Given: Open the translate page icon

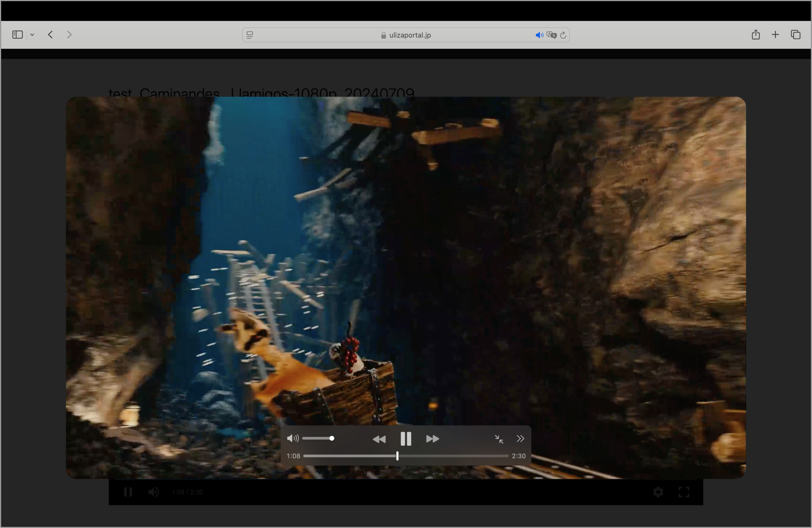Looking at the screenshot, I should coord(551,35).
